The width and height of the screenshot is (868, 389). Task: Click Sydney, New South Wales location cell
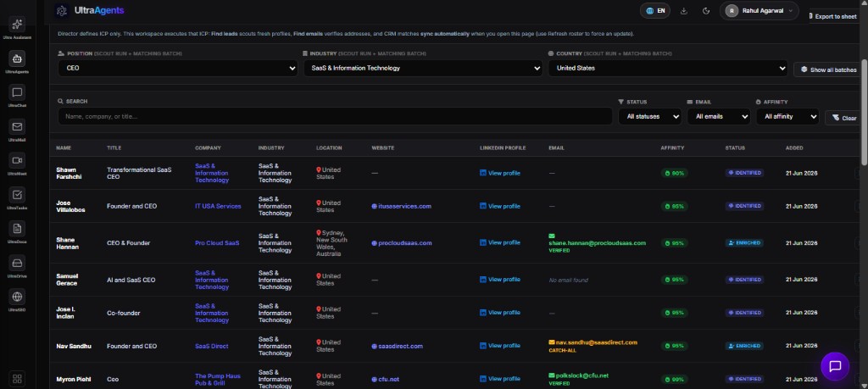click(x=331, y=243)
